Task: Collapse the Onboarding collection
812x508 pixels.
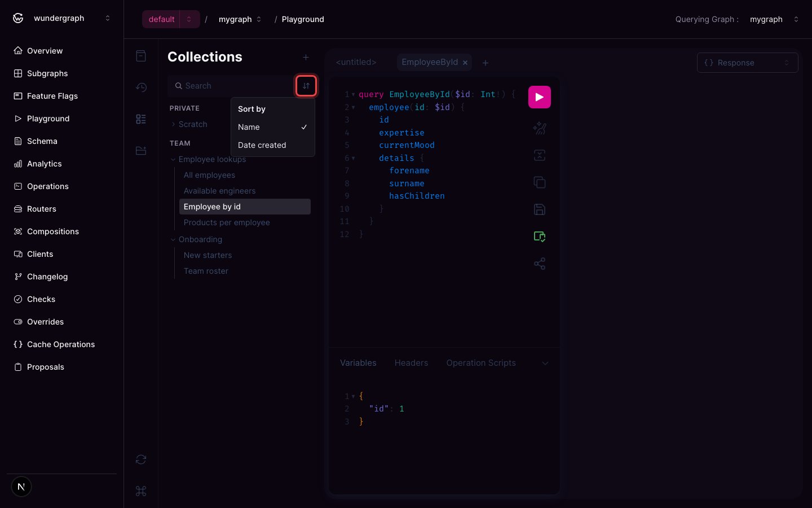Action: tap(196, 239)
